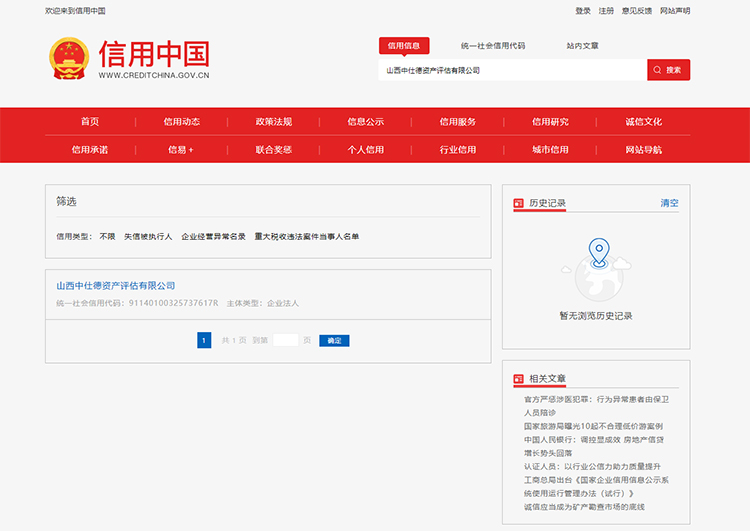Select the 信用信息 search tab

(404, 45)
